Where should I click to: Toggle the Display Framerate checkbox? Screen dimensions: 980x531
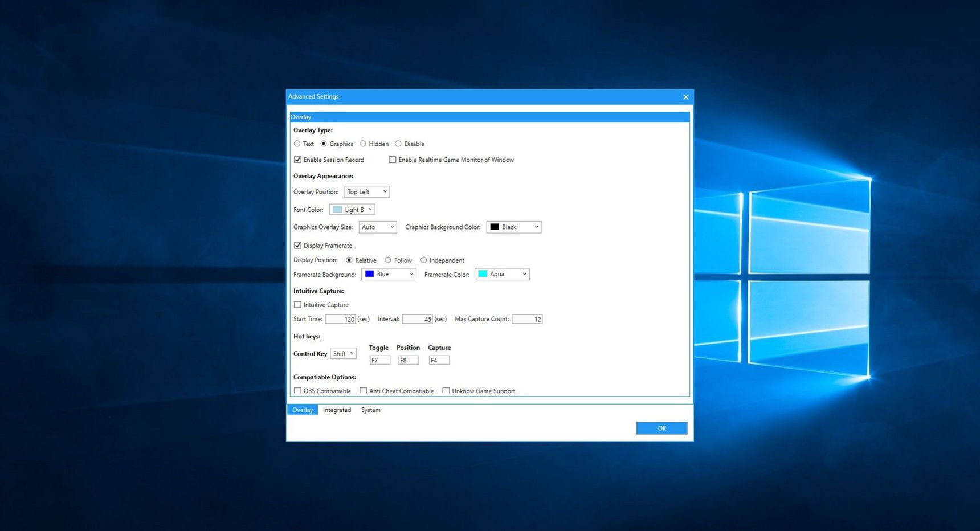click(x=297, y=246)
